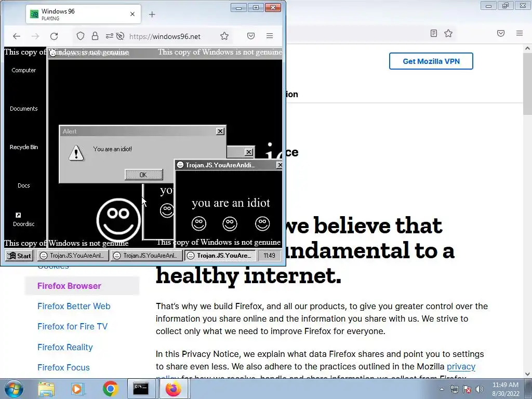The width and height of the screenshot is (532, 399).
Task: Open the Recycle Bin in Windows 96
Action: 24,147
